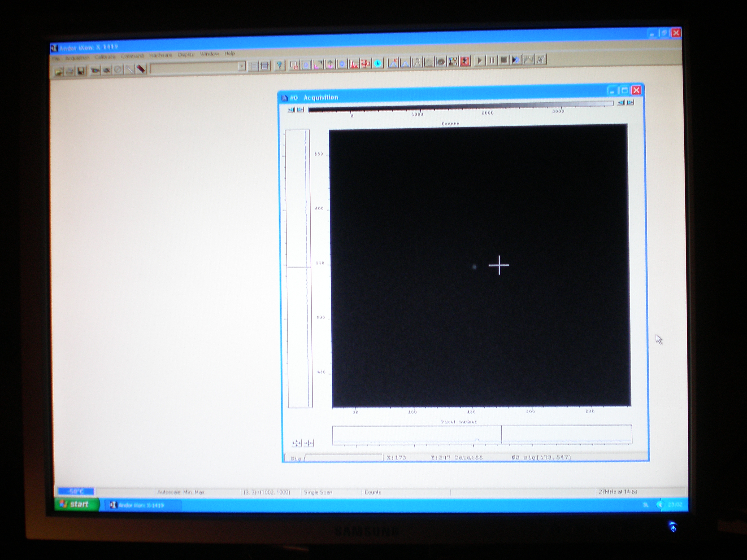The height and width of the screenshot is (560, 747).
Task: Click the red square toolbar icon
Action: pos(465,61)
